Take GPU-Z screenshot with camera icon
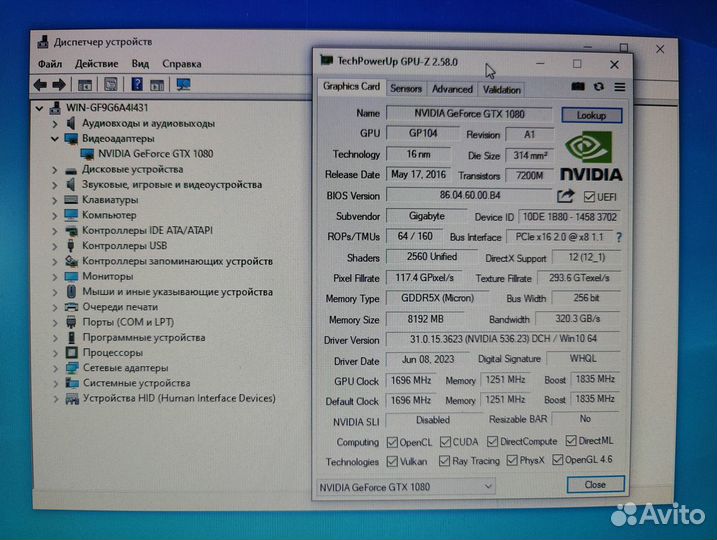The height and width of the screenshot is (540, 717). [578, 86]
